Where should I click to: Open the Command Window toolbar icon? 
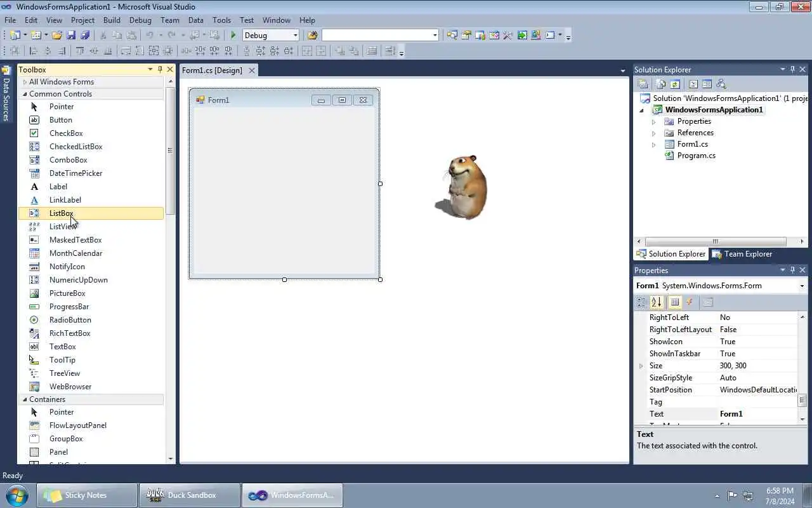coord(550,36)
